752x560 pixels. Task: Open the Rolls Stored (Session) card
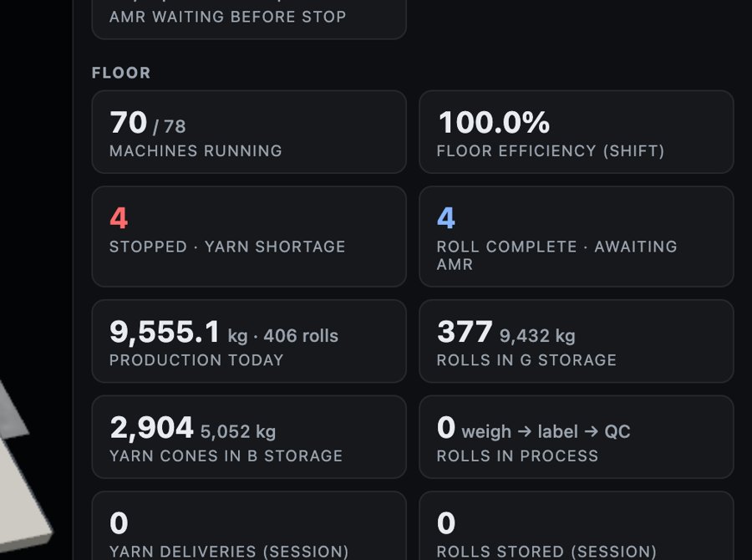(x=576, y=526)
